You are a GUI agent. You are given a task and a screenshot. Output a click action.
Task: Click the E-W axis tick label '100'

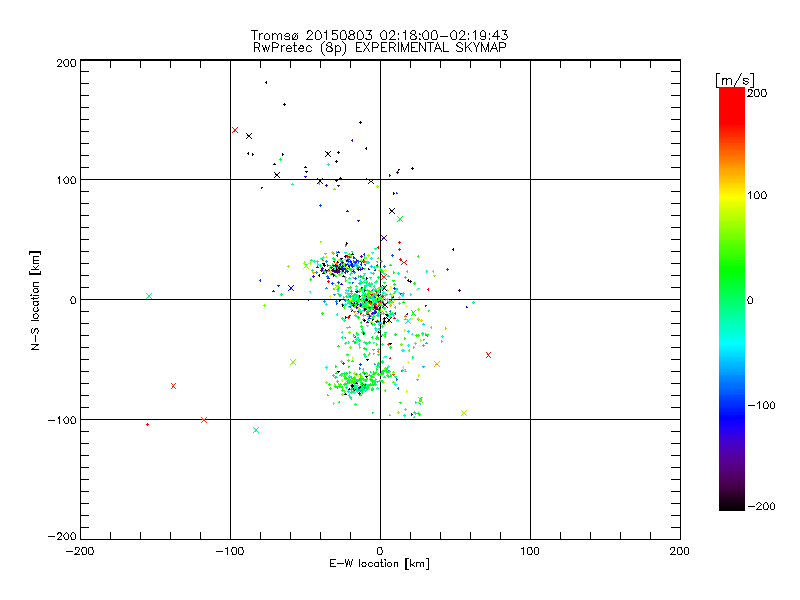click(530, 551)
